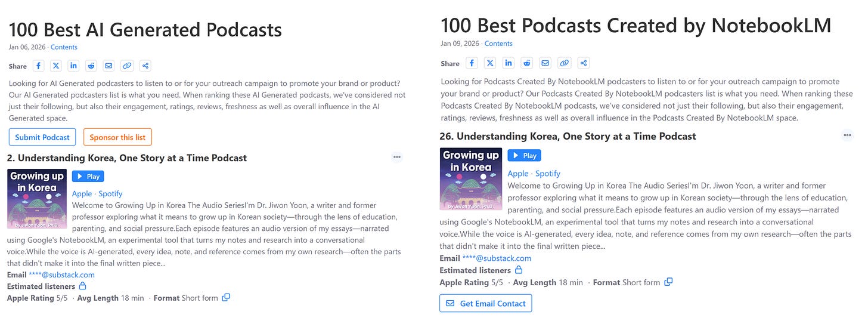Share AI Generated Podcasts list on X
Viewport: 868px width, 324px height.
[56, 66]
